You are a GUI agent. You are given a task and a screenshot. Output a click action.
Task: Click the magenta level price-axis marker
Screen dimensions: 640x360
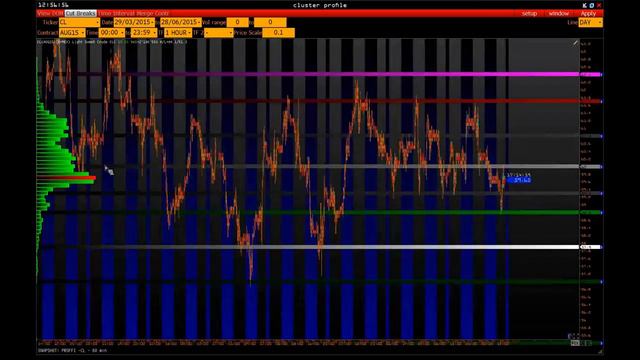coord(591,75)
